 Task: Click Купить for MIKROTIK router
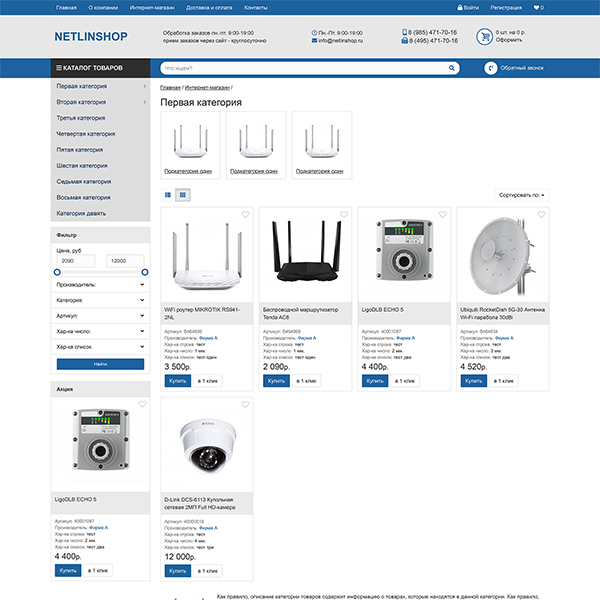[178, 381]
